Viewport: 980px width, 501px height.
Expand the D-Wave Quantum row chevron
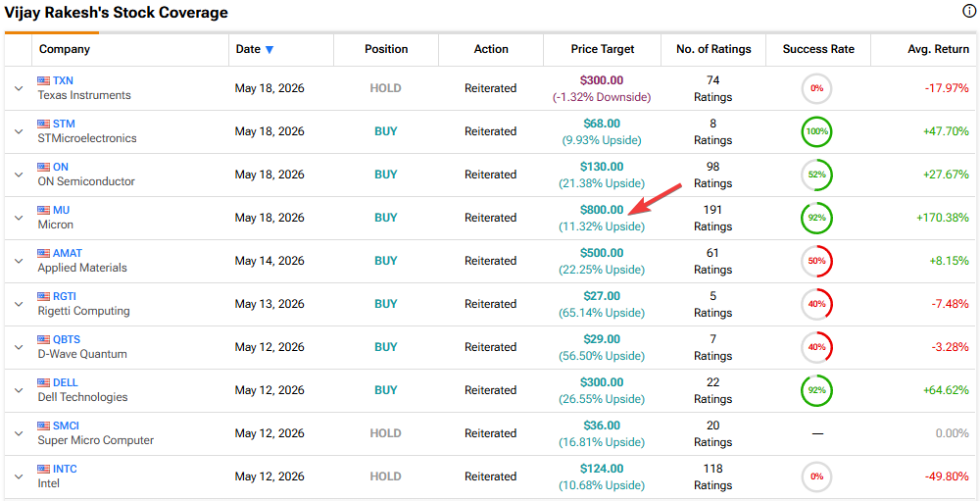click(x=18, y=347)
